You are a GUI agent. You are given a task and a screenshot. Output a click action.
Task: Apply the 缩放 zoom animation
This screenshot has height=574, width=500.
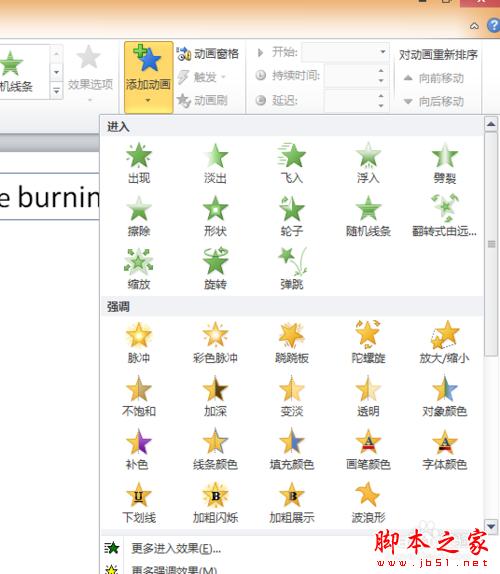tap(139, 269)
